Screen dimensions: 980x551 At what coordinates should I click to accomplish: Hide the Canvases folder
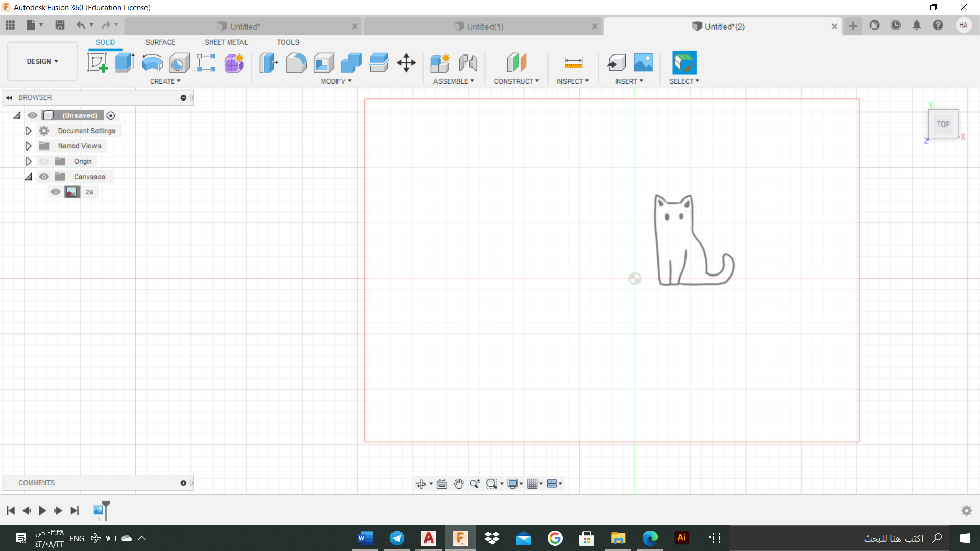click(44, 177)
